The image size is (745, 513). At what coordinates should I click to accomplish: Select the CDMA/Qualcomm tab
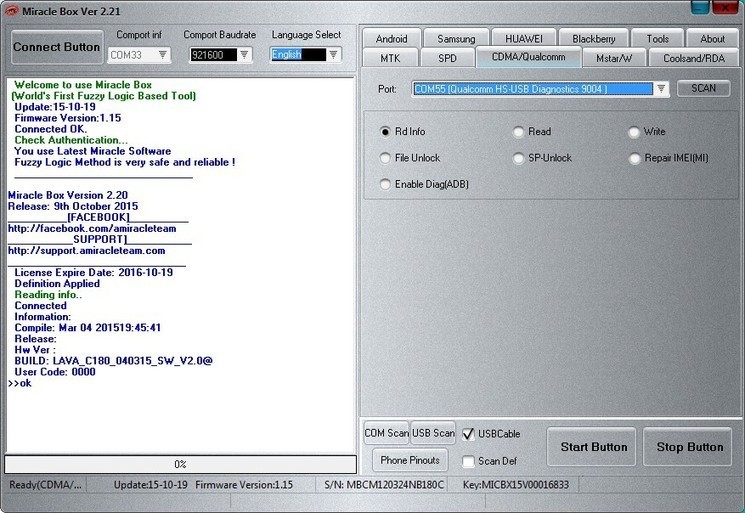click(528, 57)
